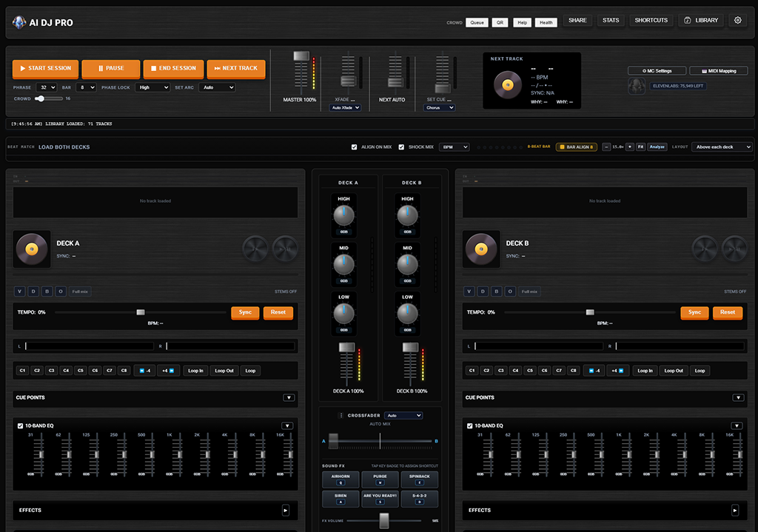Disable Deck A 10-Band EQ checkbox

[x=20, y=425]
